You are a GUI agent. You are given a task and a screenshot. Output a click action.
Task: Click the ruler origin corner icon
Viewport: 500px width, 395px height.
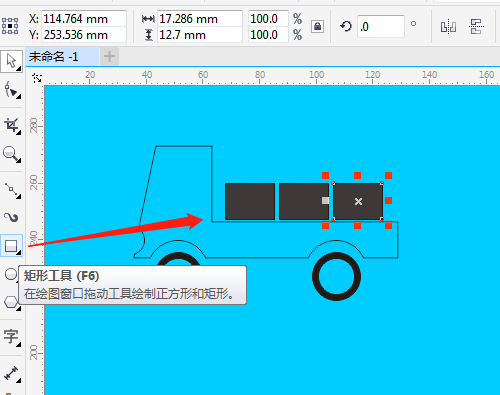37,78
